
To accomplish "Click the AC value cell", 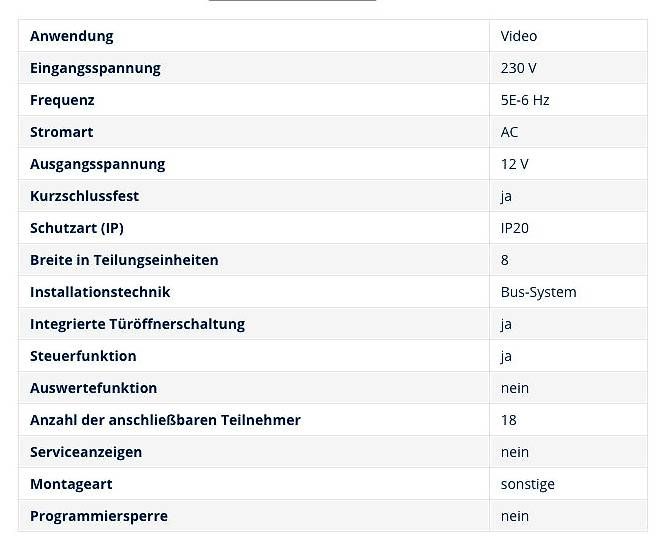I will tap(509, 132).
